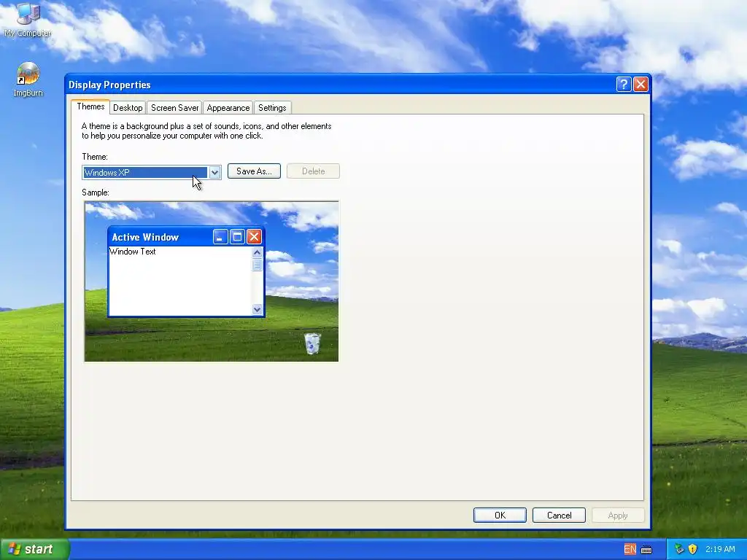Click sample Active Window close icon
This screenshot has height=560, width=747.
coord(255,237)
